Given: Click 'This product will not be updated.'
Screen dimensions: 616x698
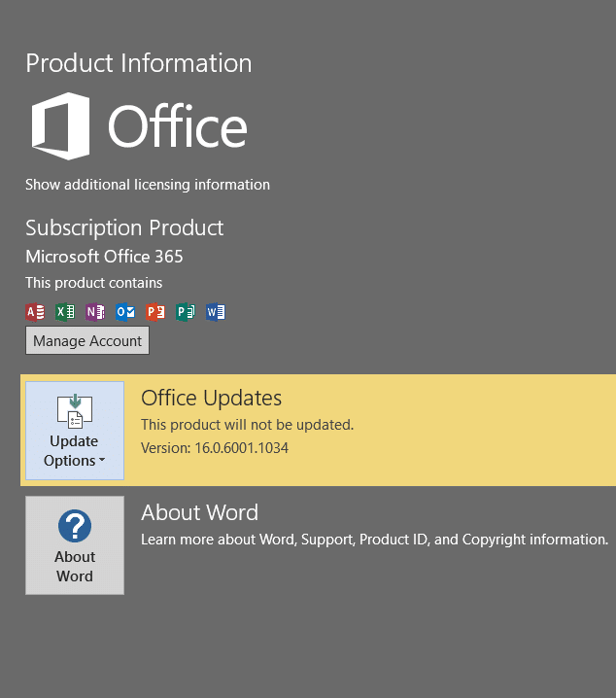Looking at the screenshot, I should tap(248, 425).
